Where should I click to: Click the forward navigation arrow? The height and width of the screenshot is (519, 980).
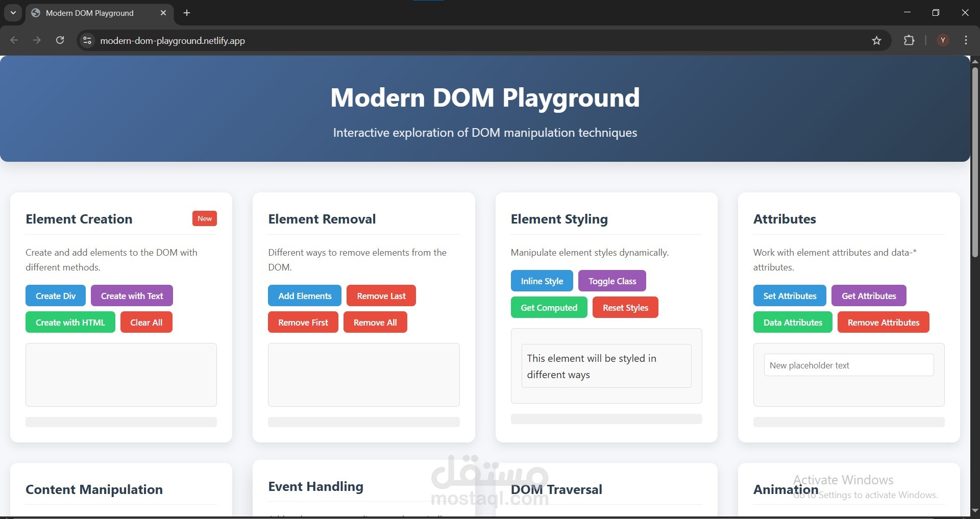(x=37, y=40)
